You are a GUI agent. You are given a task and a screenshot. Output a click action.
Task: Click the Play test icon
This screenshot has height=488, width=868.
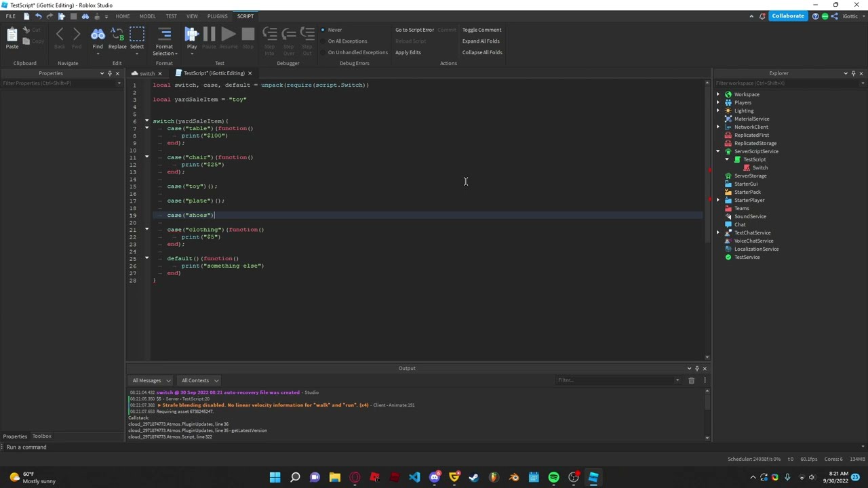coord(191,35)
